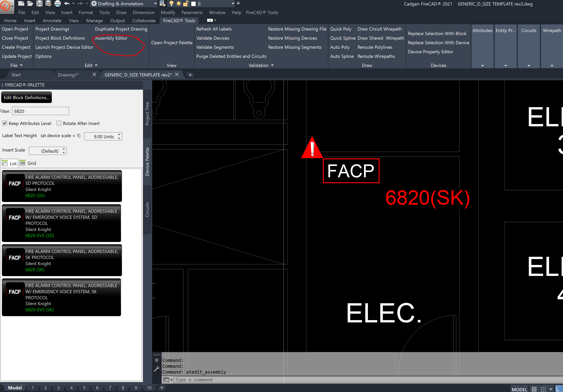Select the 6820 (SD) FACP device
This screenshot has height=392, width=563.
point(62,186)
